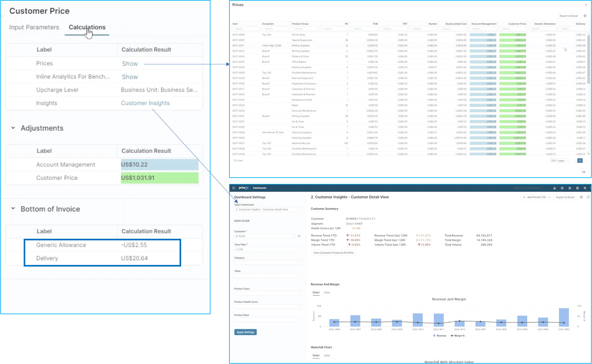Open the 300 / page rows dropdown

[x=559, y=161]
